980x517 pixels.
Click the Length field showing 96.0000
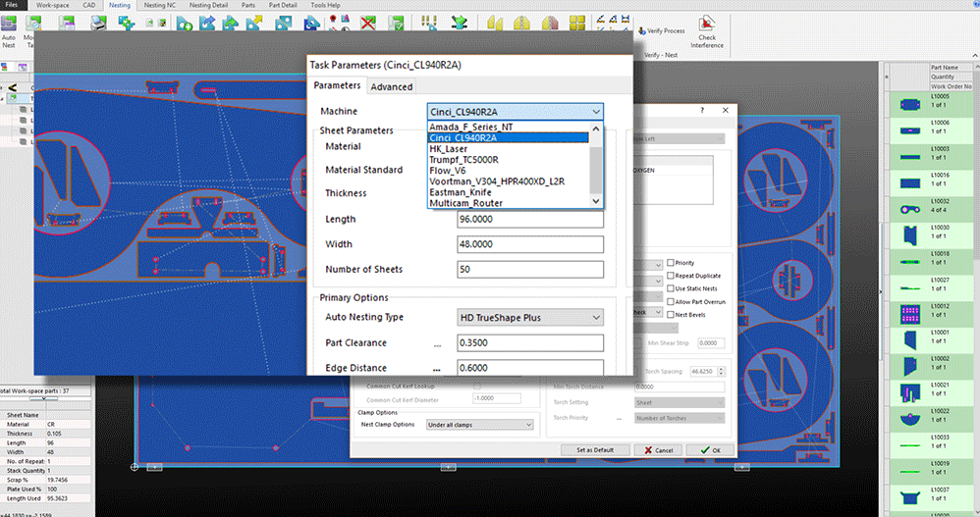[530, 219]
